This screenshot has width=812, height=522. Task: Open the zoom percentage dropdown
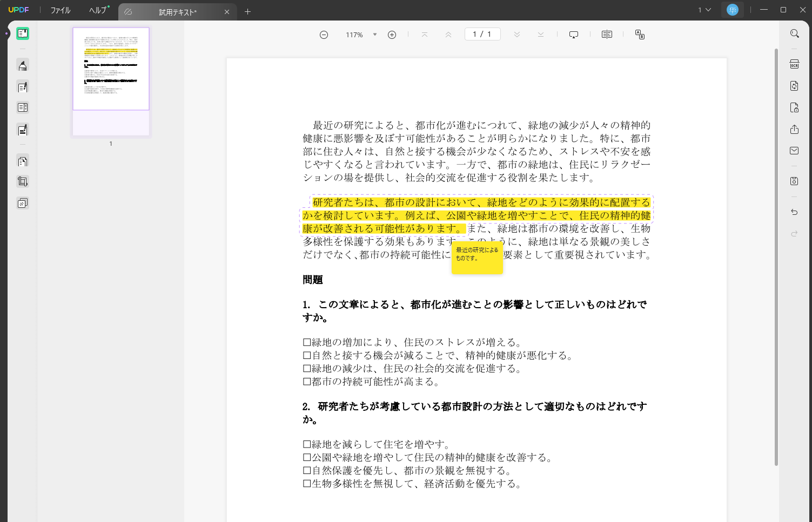point(375,34)
